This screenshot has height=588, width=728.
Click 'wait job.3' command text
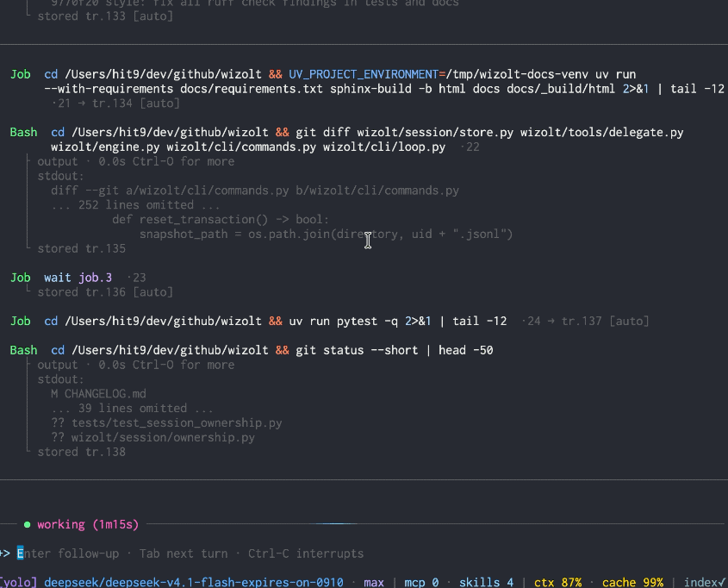[x=78, y=278]
